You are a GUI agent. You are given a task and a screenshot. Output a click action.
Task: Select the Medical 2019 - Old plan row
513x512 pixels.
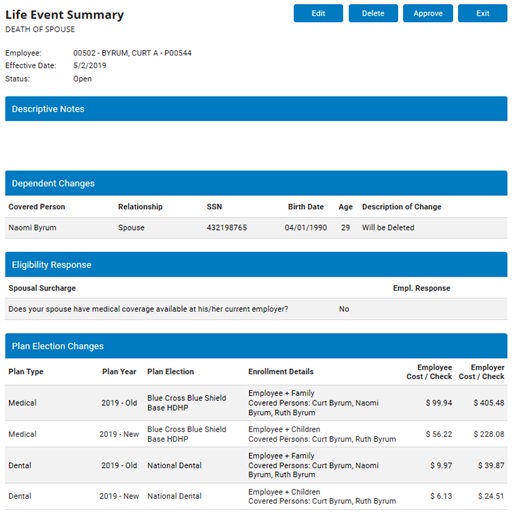coord(256,403)
